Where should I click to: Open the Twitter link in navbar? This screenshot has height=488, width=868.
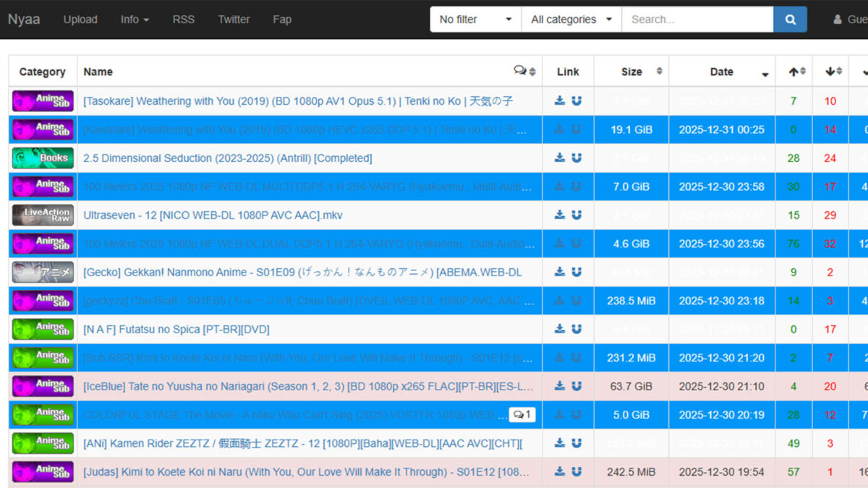coord(234,20)
